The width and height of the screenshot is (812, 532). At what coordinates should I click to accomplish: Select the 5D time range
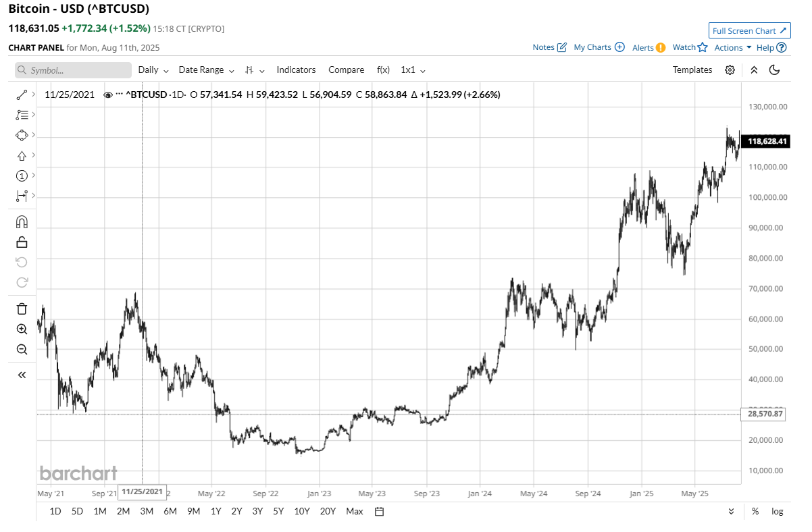[78, 511]
